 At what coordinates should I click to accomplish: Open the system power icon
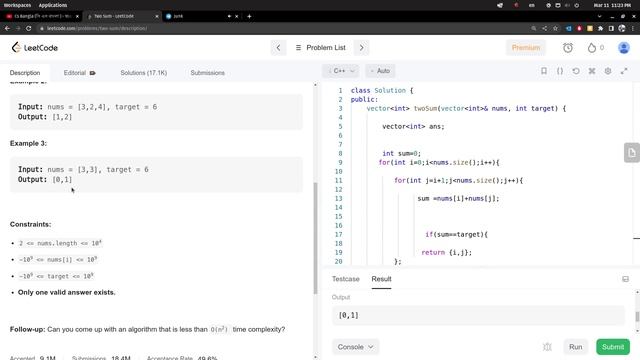tap(576, 5)
